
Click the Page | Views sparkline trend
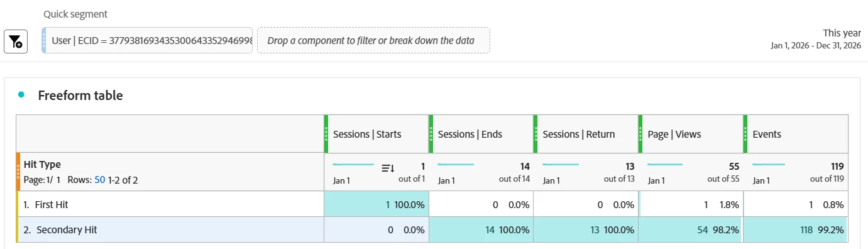[665, 165]
